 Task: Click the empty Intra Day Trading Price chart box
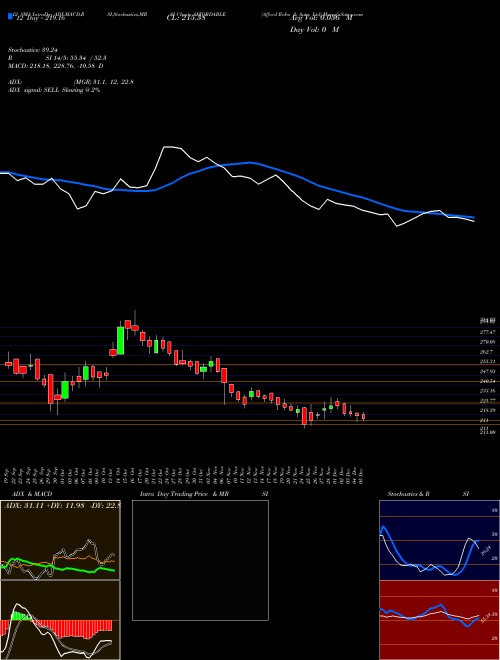pos(200,560)
